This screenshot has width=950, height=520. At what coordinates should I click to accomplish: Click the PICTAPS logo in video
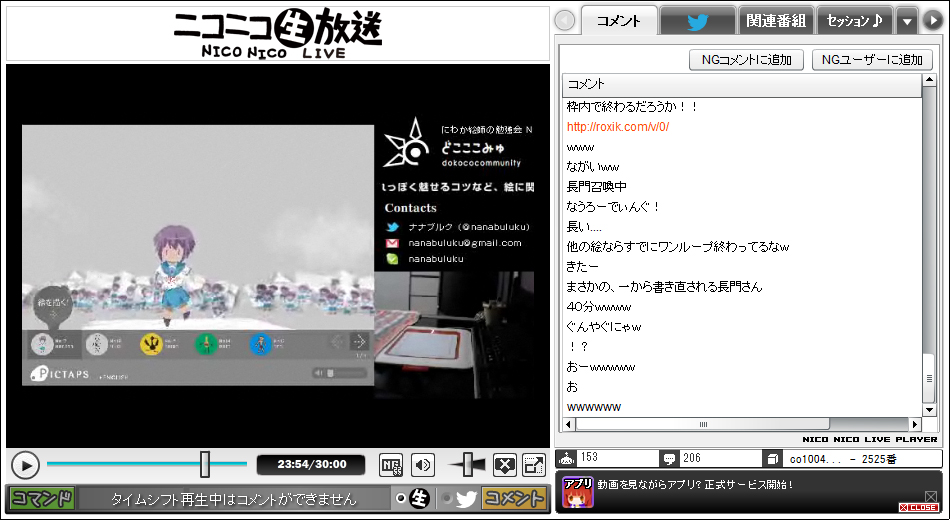(x=60, y=373)
